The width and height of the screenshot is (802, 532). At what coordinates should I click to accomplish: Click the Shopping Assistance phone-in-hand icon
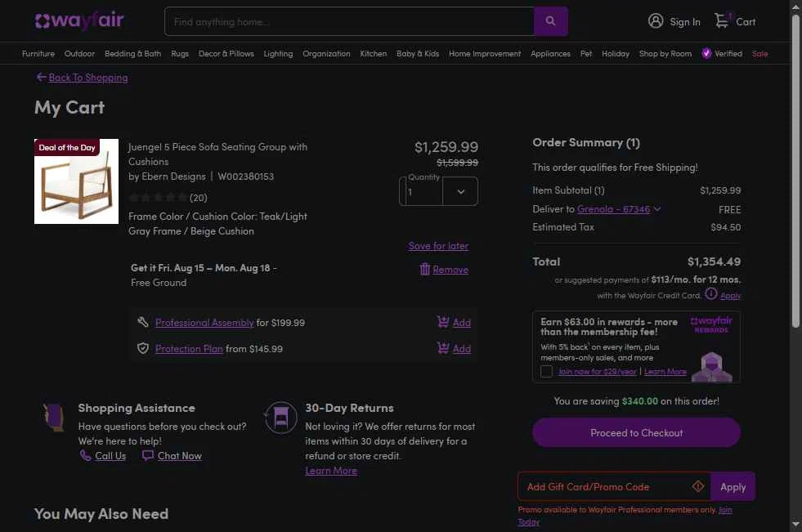click(54, 417)
